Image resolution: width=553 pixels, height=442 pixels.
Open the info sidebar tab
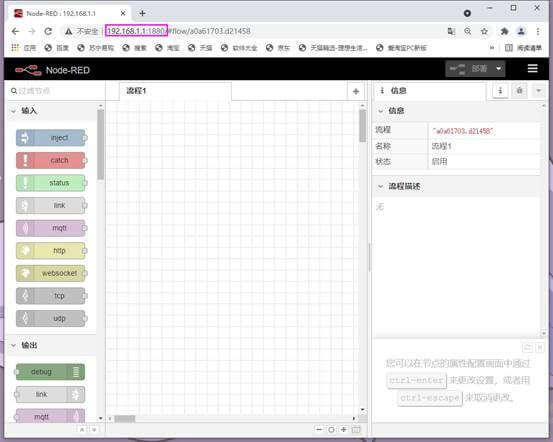click(429, 91)
